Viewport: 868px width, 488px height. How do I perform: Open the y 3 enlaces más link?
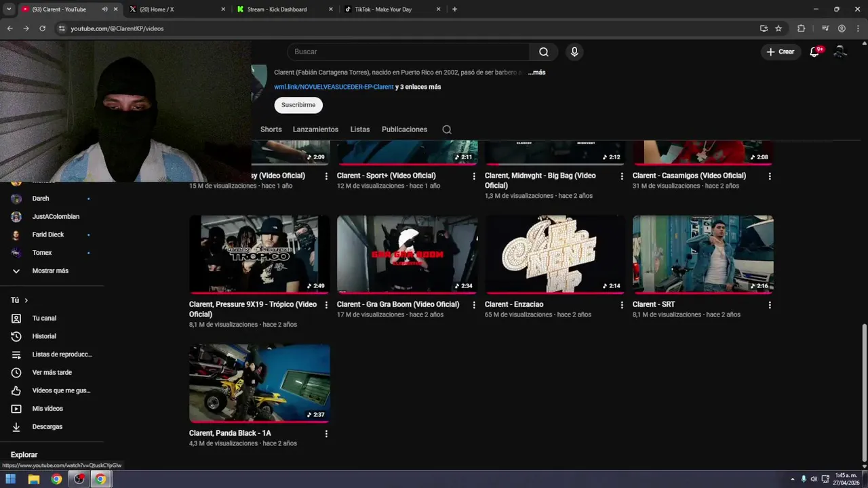418,87
